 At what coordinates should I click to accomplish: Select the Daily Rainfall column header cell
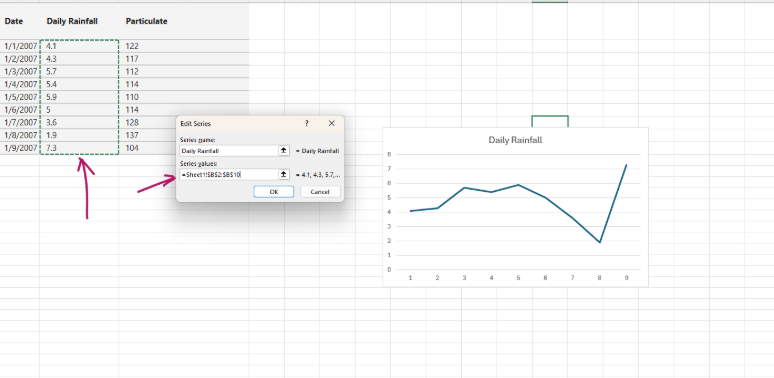[x=79, y=21]
